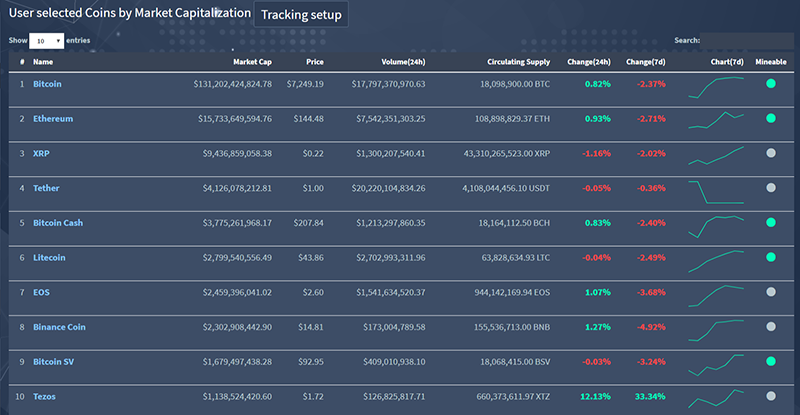This screenshot has width=800, height=415.
Task: Open the XRP coin link
Action: (x=41, y=154)
